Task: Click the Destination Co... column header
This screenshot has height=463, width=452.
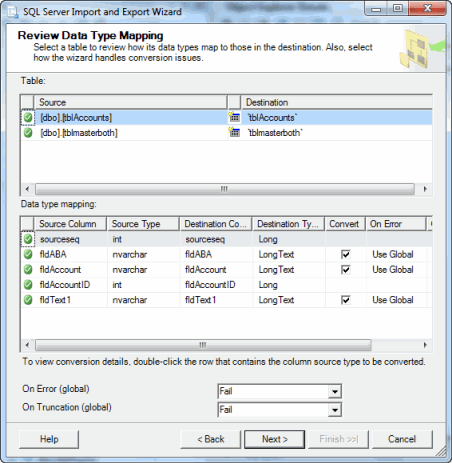Action: coord(216,224)
